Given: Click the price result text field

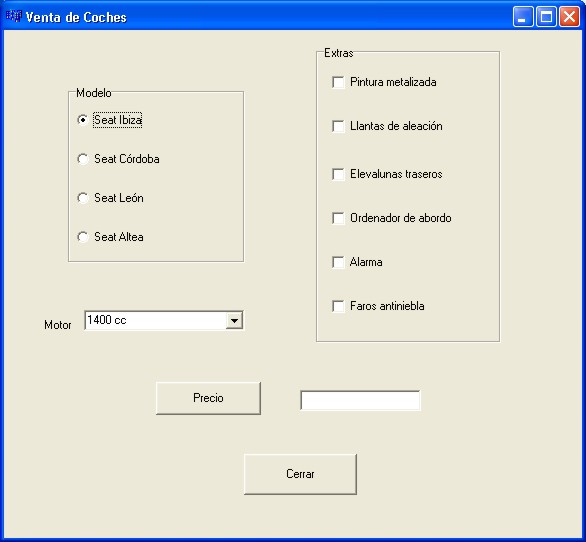Looking at the screenshot, I should [360, 400].
